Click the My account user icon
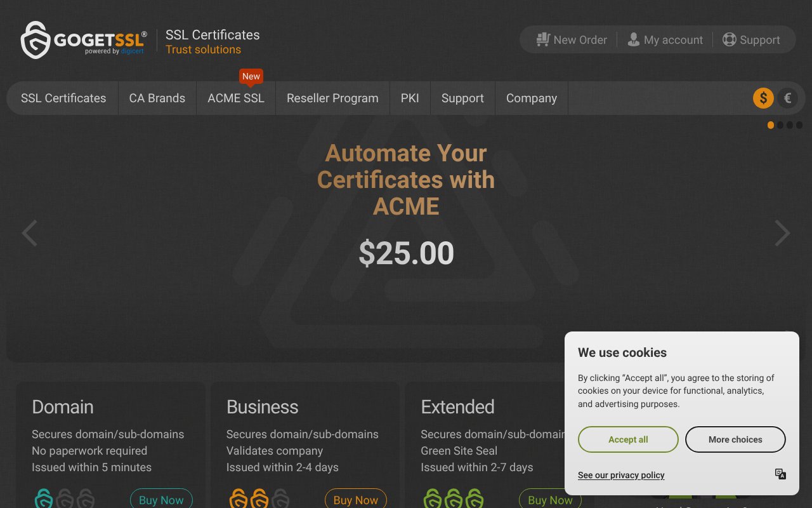Screen dimensions: 812x508 coord(633,39)
